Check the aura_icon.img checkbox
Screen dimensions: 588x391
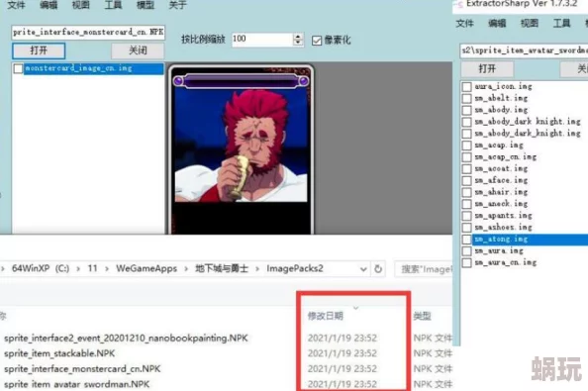pos(466,86)
